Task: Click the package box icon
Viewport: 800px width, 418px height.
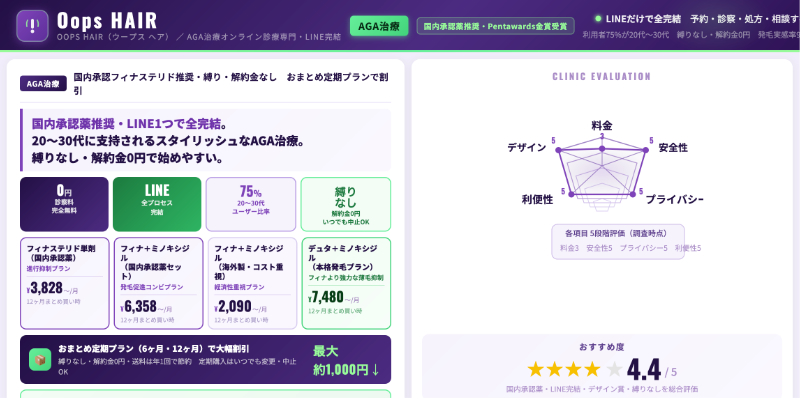Action: click(40, 359)
